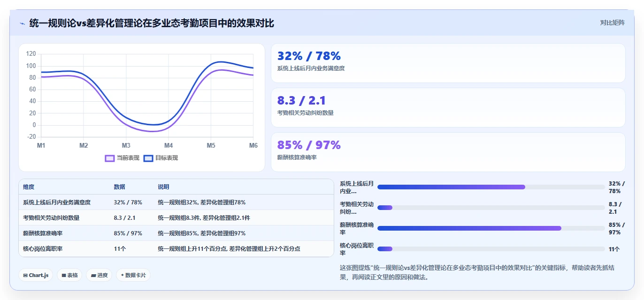Click the -20 y-axis label
Screen dimensions: 644x300
(x=31, y=137)
